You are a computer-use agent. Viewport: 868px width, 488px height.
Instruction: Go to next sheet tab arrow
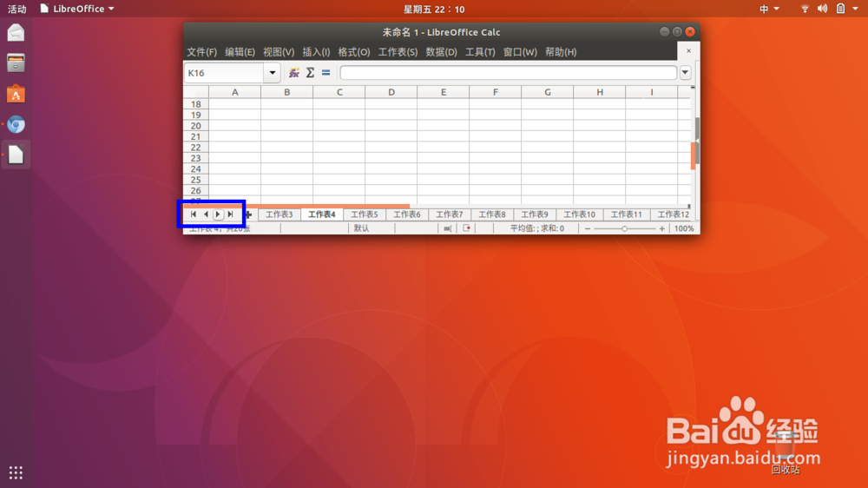tap(218, 214)
